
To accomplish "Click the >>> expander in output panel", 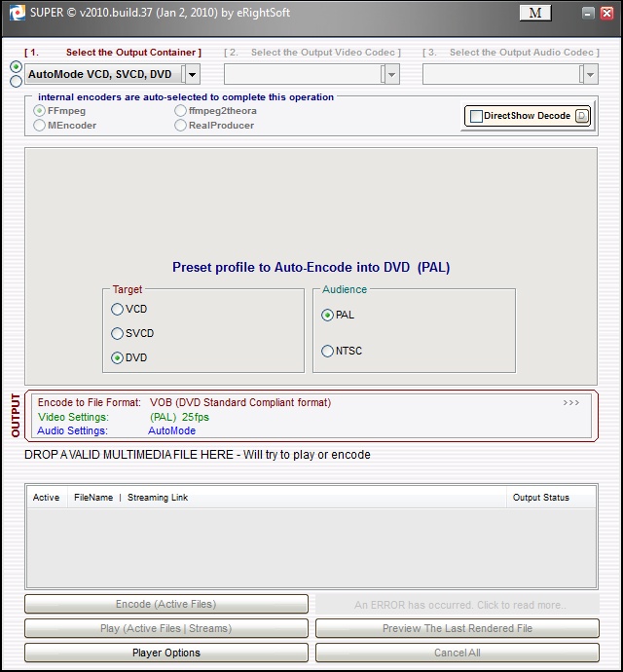I will coord(571,403).
